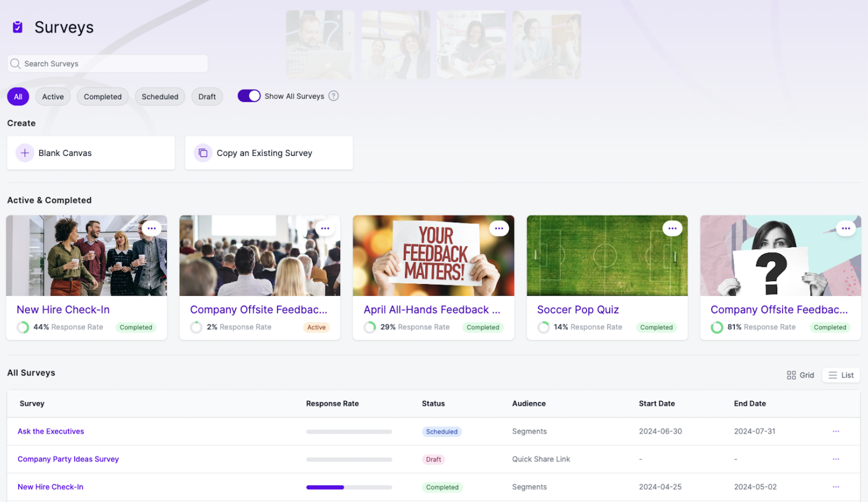Open April All-Hands Feedback card title

click(432, 310)
